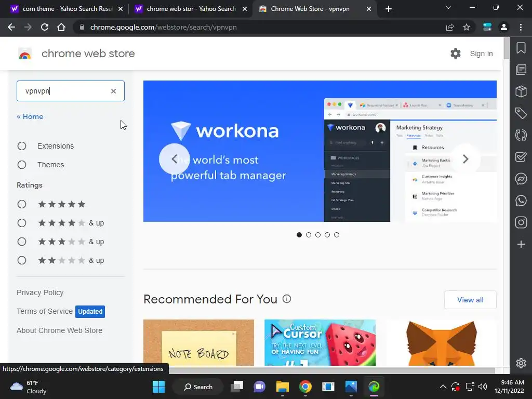Open the Custom Cursor extension thumbnail
Screen dimensions: 532x399
320,343
